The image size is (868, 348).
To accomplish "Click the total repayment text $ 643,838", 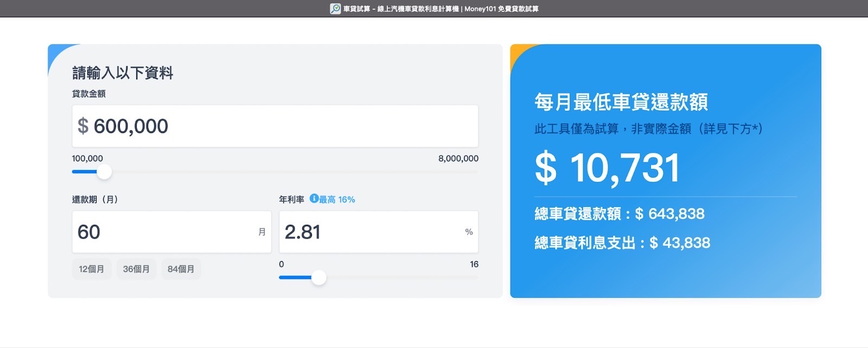I will point(669,214).
